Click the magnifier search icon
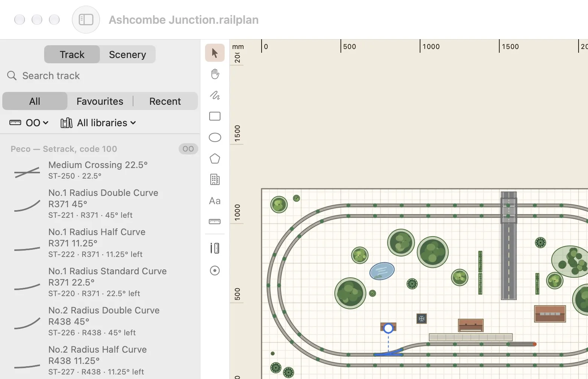Screen dimensions: 588x379 coord(12,76)
